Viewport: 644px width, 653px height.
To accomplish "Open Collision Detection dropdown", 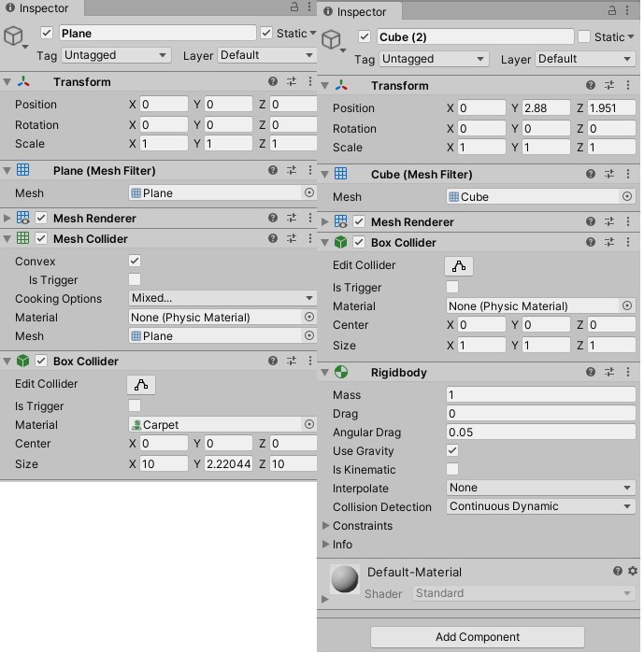I will pos(540,506).
